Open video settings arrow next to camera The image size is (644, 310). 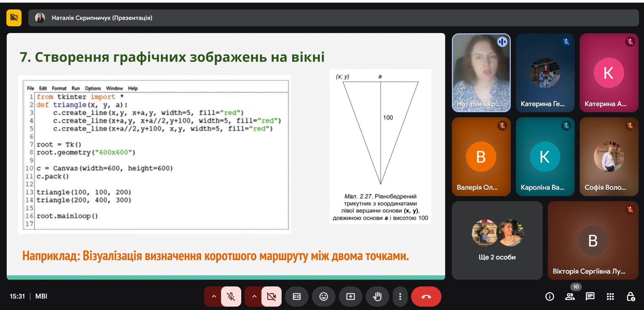(254, 297)
